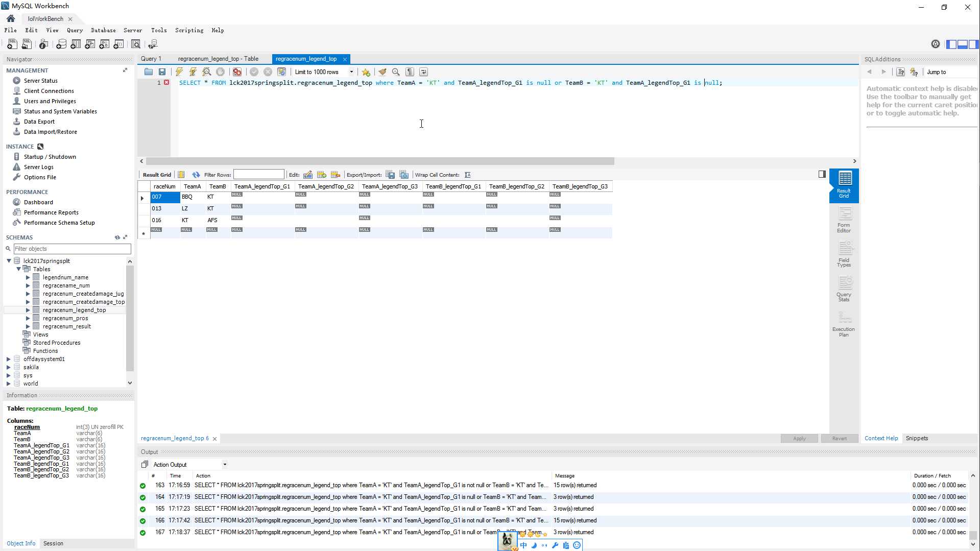The height and width of the screenshot is (551, 980).
Task: Open Performance Reports
Action: [x=51, y=212]
